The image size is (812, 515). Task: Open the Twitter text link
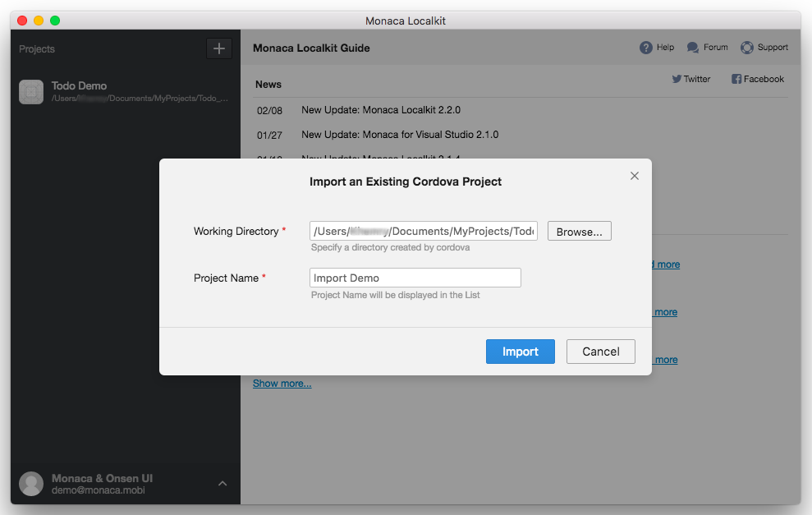tap(697, 79)
